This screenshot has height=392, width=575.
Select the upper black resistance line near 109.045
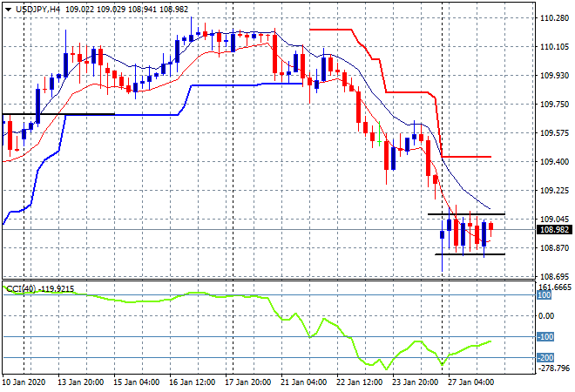(x=466, y=213)
